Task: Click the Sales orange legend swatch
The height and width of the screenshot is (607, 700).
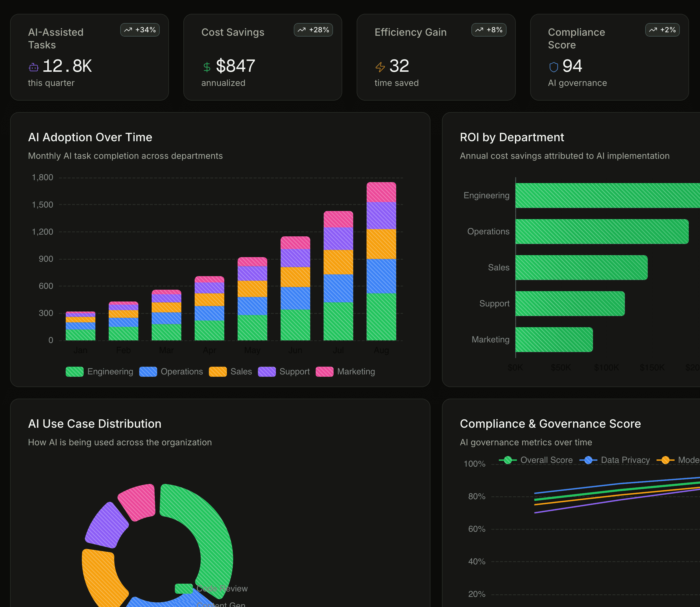Action: [x=218, y=372]
